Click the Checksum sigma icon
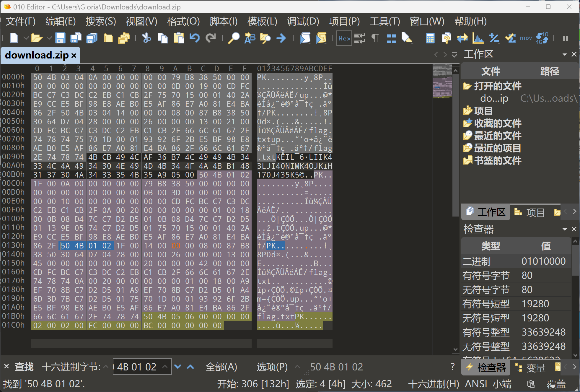580x392 pixels. [x=510, y=38]
